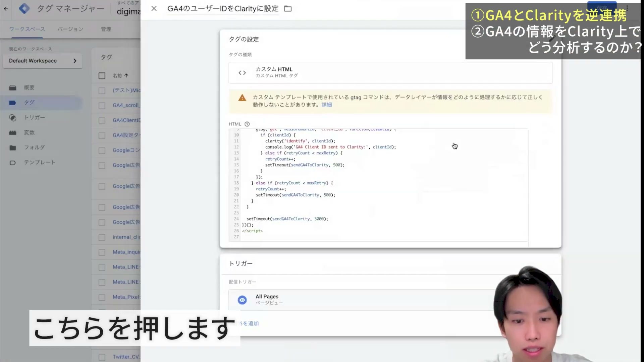
Task: Click the back arrow in Tag Manager header
Action: click(x=6, y=9)
